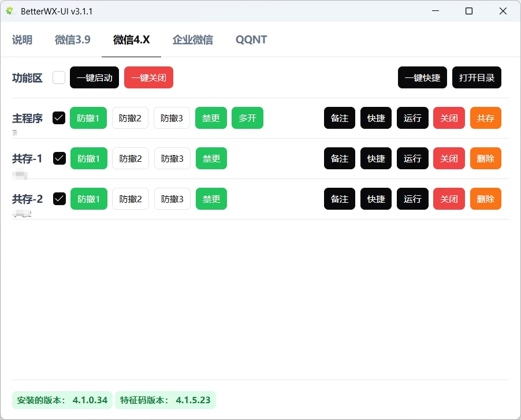Screen dimensions: 521x420
Task: Disable 防撤1 on the 主程序 row
Action: (88, 118)
